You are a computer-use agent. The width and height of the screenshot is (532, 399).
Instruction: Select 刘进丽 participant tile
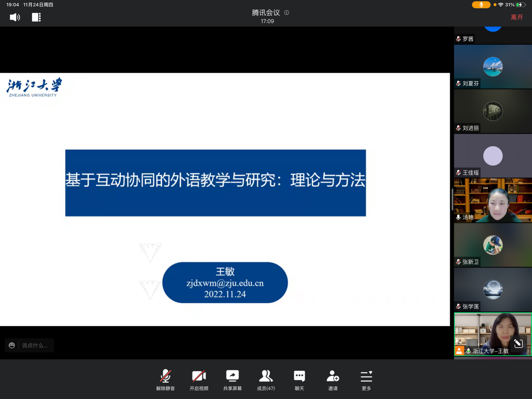point(493,111)
